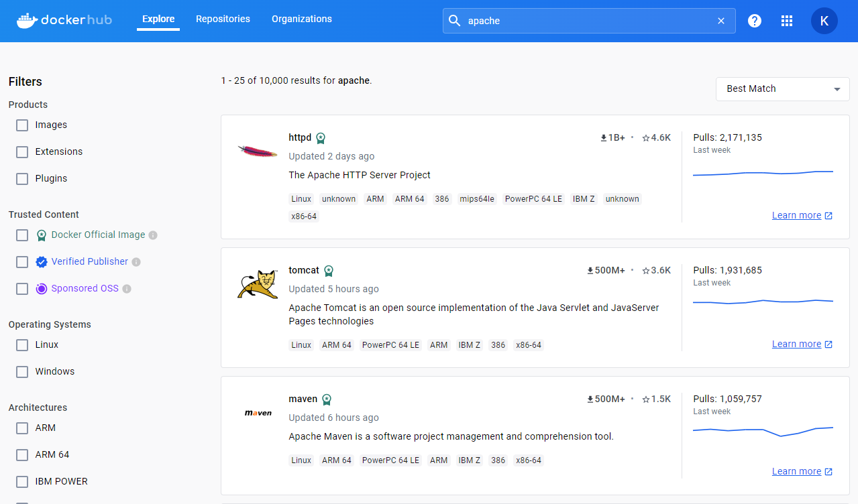Check the Plugins filter checkbox
858x504 pixels.
[22, 179]
